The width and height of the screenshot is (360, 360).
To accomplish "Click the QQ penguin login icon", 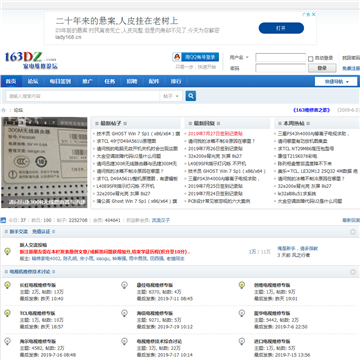I will click(x=177, y=57).
